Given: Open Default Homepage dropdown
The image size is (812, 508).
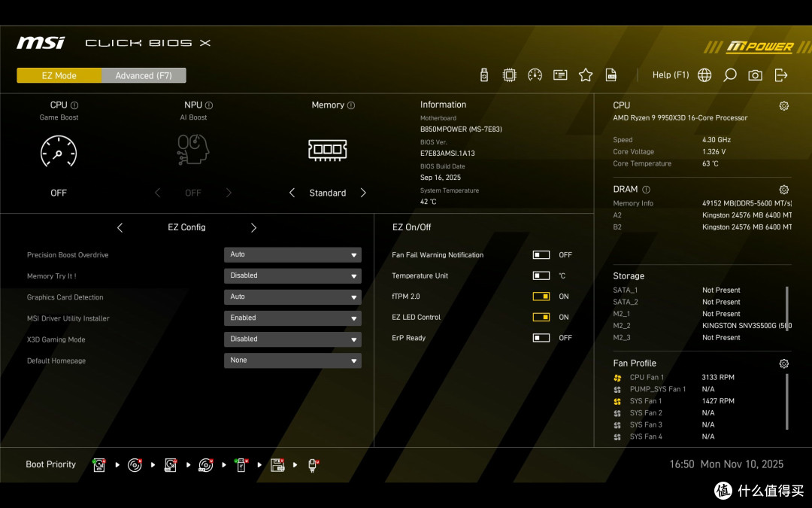Looking at the screenshot, I should click(292, 360).
